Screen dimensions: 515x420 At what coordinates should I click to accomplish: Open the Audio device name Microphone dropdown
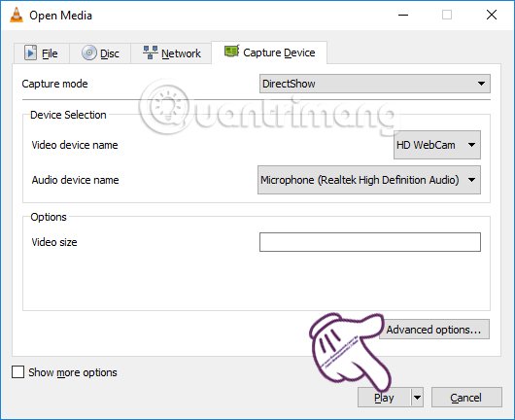[369, 180]
